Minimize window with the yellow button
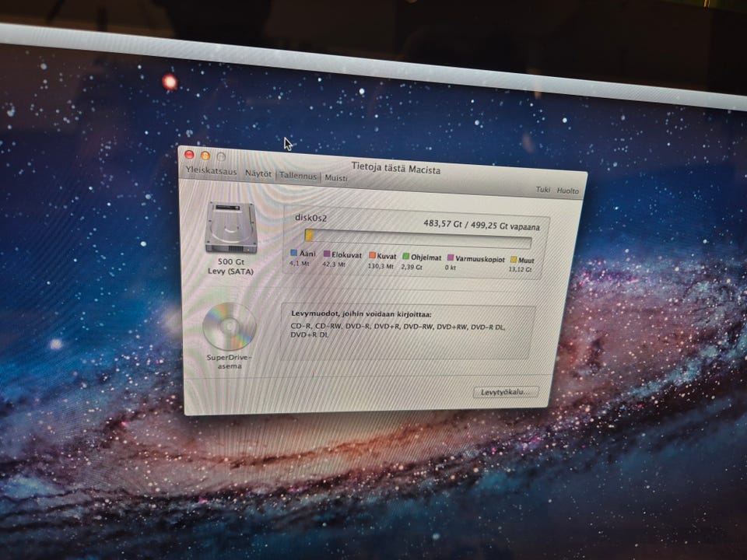Viewport: 747px width, 560px height. (205, 156)
